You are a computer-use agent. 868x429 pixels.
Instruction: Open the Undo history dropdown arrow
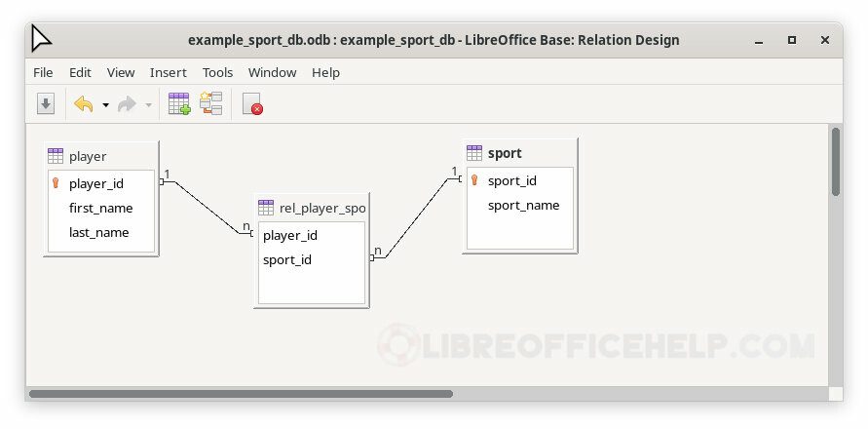point(105,105)
